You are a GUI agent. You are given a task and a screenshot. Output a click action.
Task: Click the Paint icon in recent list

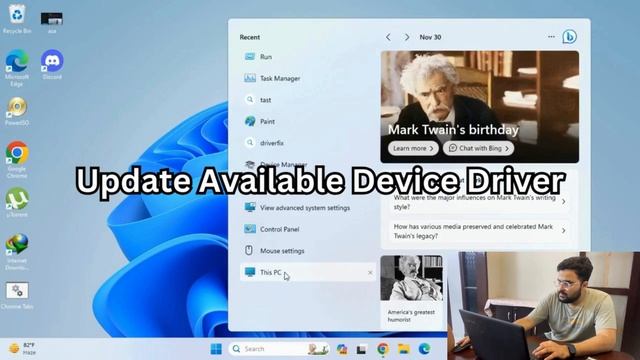[250, 121]
